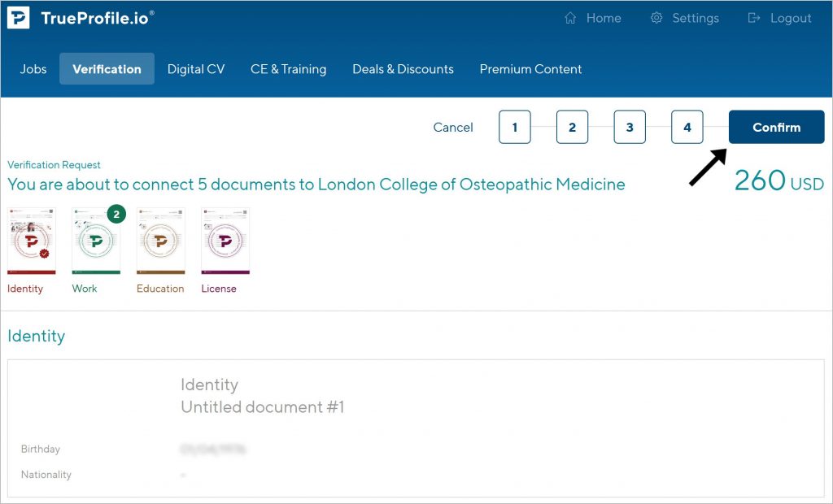Click the TrueProfile.io logo icon
Viewport: 833px width, 504px height.
(18, 18)
